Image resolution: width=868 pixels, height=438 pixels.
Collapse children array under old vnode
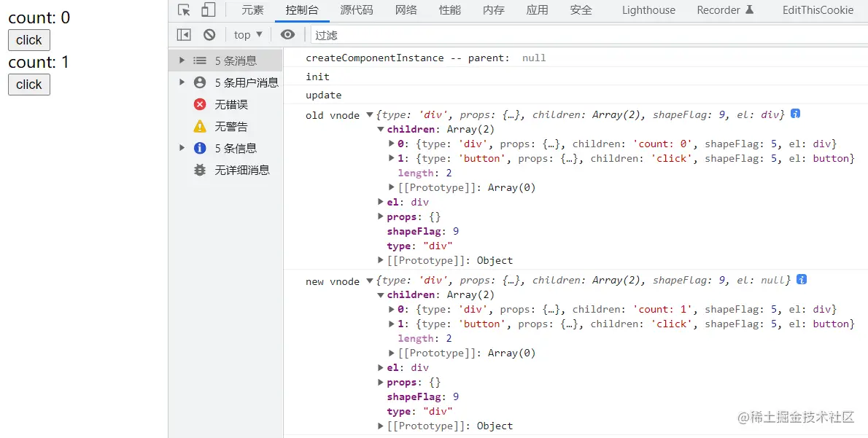click(381, 130)
